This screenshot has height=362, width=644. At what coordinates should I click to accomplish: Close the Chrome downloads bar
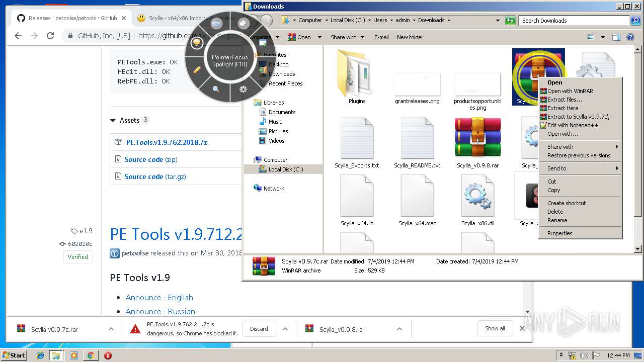tap(522, 328)
